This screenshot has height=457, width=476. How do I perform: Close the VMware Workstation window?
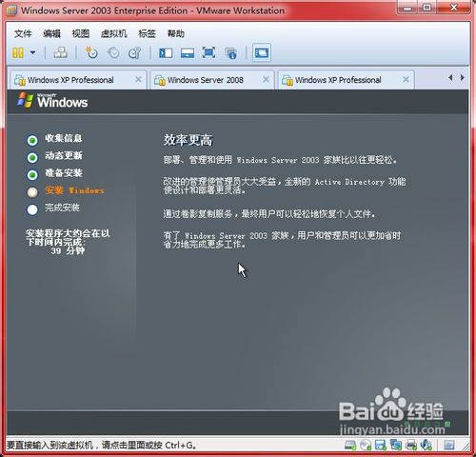pos(454,8)
